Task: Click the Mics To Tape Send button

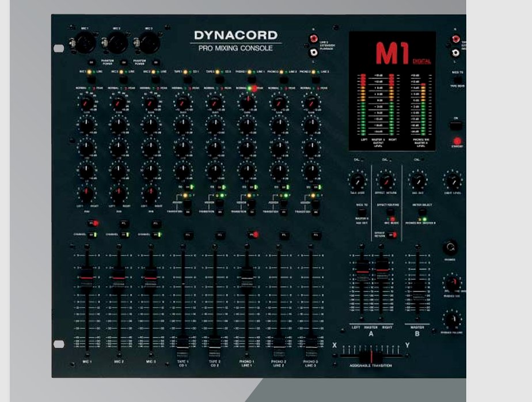Action: pyautogui.click(x=457, y=79)
